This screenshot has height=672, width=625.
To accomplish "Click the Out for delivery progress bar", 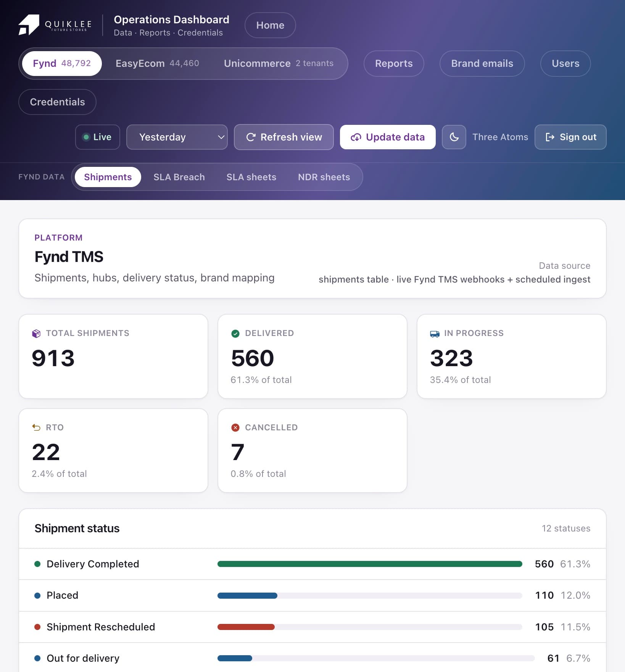I will (x=376, y=658).
